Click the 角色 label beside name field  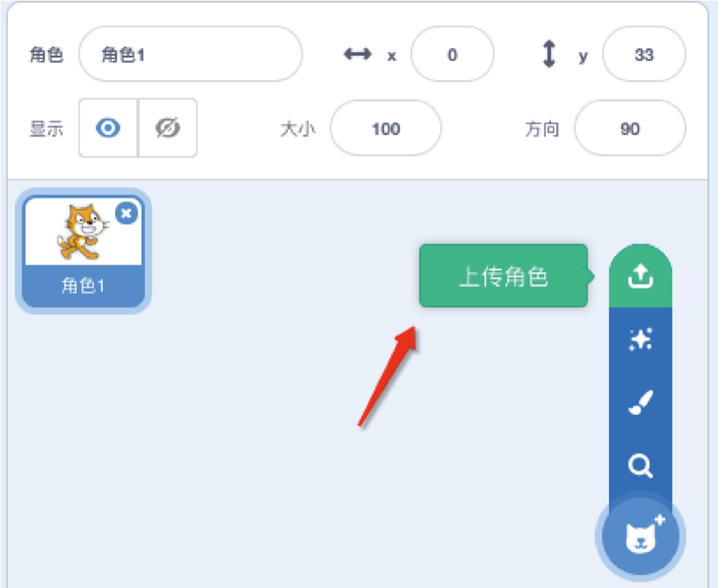pyautogui.click(x=46, y=55)
